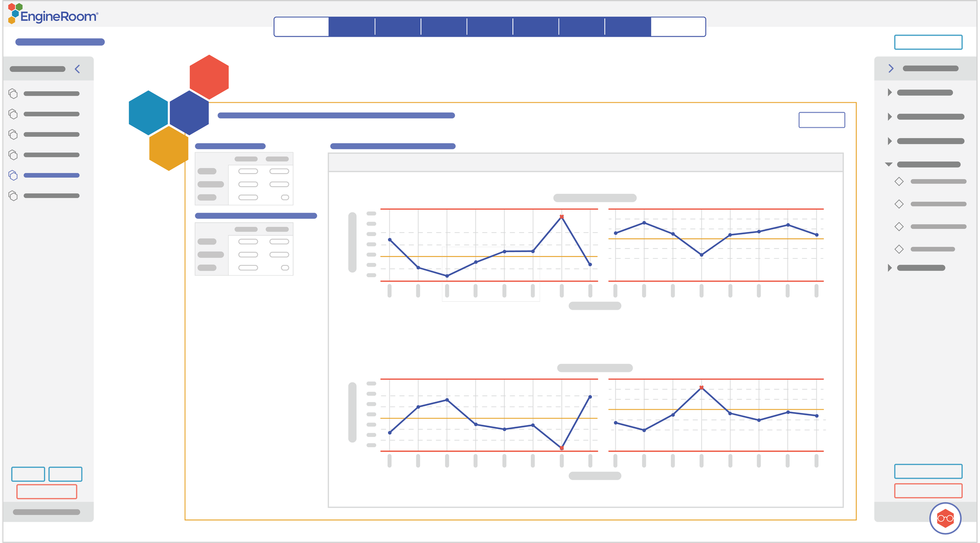The height and width of the screenshot is (543, 980).
Task: Click the last hexagon icon in left sidebar
Action: (13, 196)
